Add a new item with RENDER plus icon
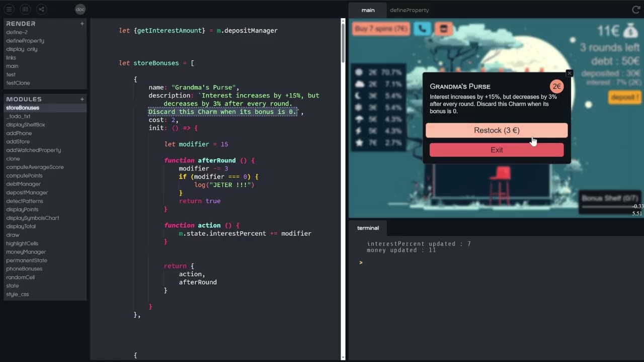The width and height of the screenshot is (644, 362). 82,24
